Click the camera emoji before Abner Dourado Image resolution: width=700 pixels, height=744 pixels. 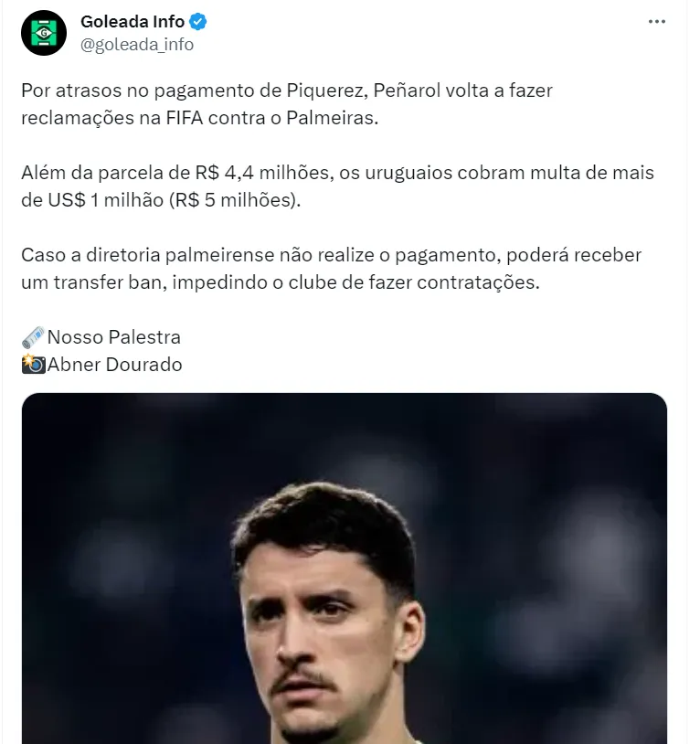point(33,365)
